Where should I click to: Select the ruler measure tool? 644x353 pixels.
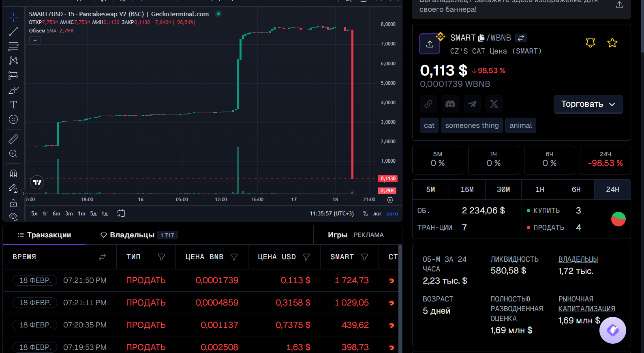[x=13, y=139]
